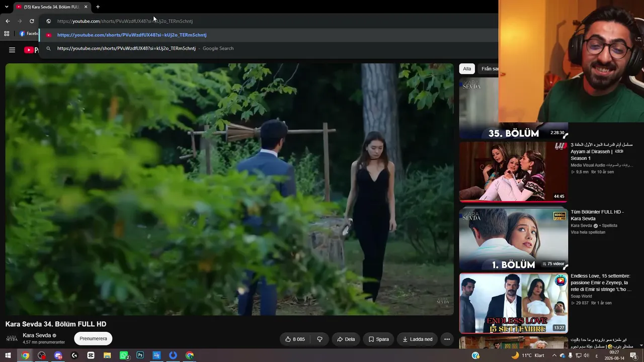Open the microphone tray icon
The height and width of the screenshot is (362, 644).
coord(570,355)
